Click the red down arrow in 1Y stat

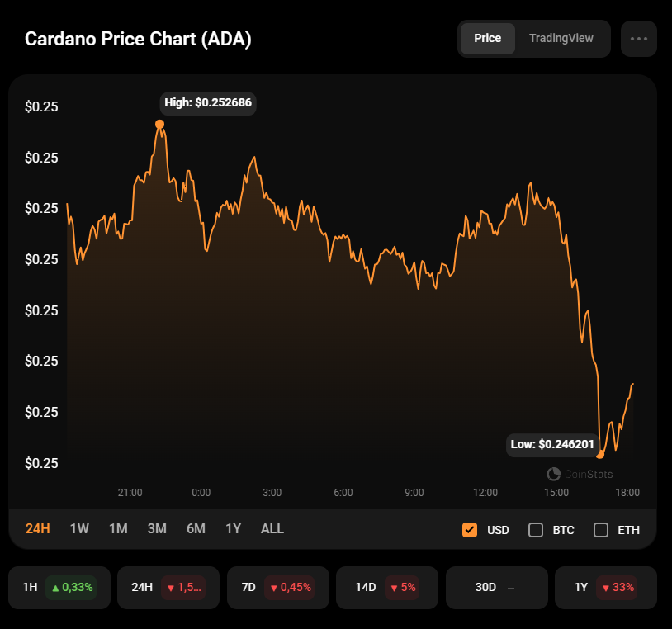[606, 588]
